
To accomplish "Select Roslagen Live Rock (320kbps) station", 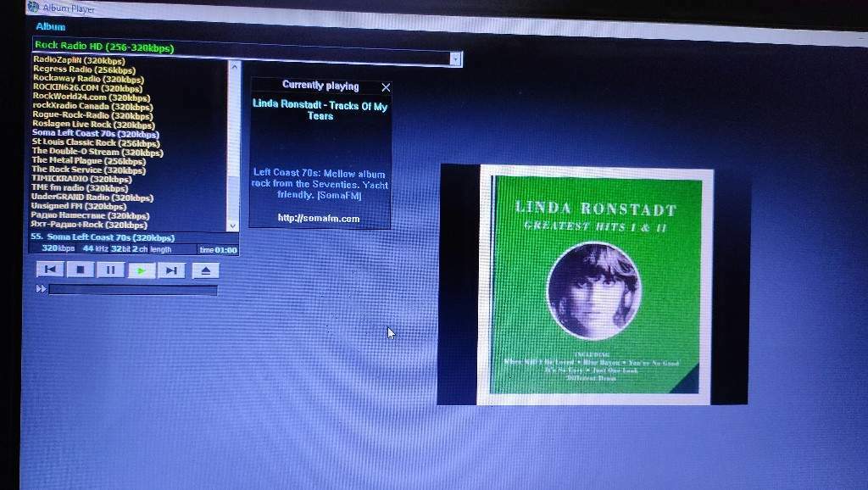I will tap(93, 125).
